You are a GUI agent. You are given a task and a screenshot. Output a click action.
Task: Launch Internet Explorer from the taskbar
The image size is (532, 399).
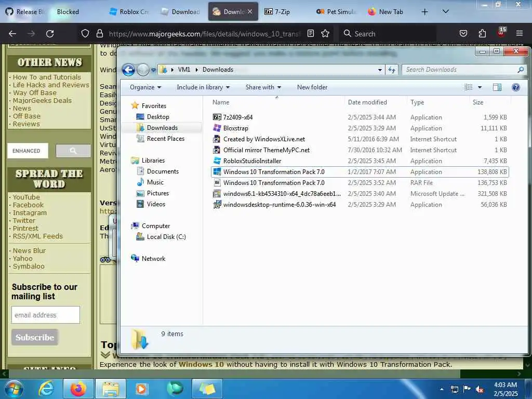click(46, 389)
